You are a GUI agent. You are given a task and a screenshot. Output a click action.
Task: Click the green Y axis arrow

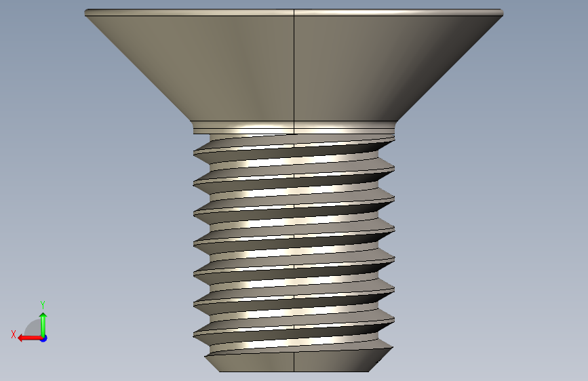pos(43,324)
